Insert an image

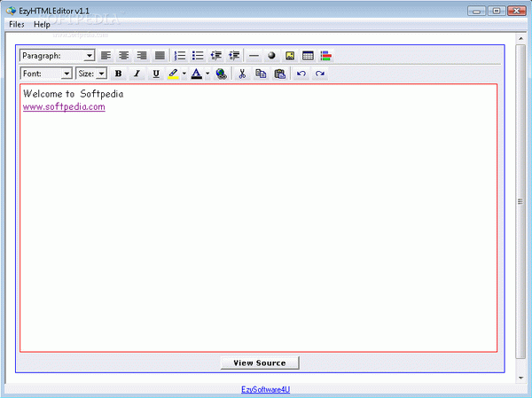(290, 56)
